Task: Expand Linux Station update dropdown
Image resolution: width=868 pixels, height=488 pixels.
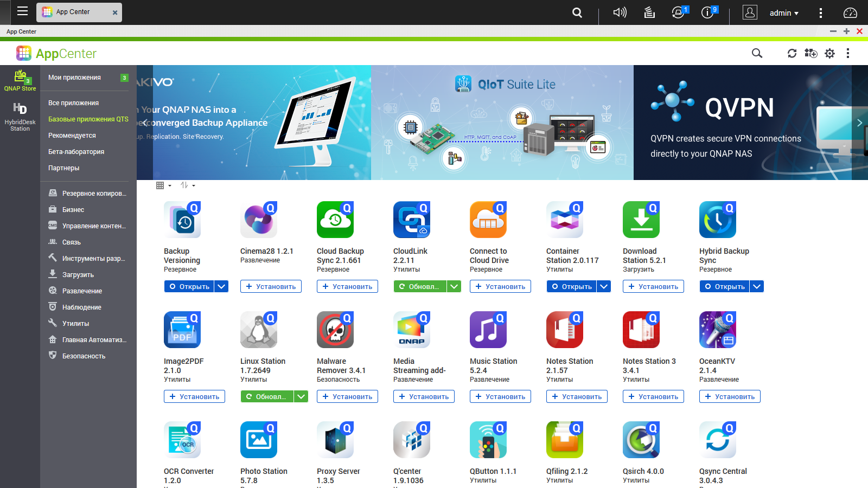Action: pos(301,396)
